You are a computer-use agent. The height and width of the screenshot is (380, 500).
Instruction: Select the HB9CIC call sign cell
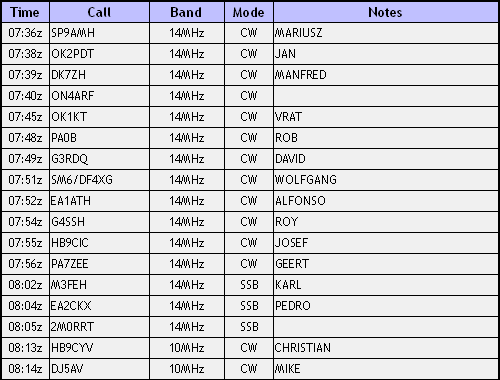pos(99,243)
